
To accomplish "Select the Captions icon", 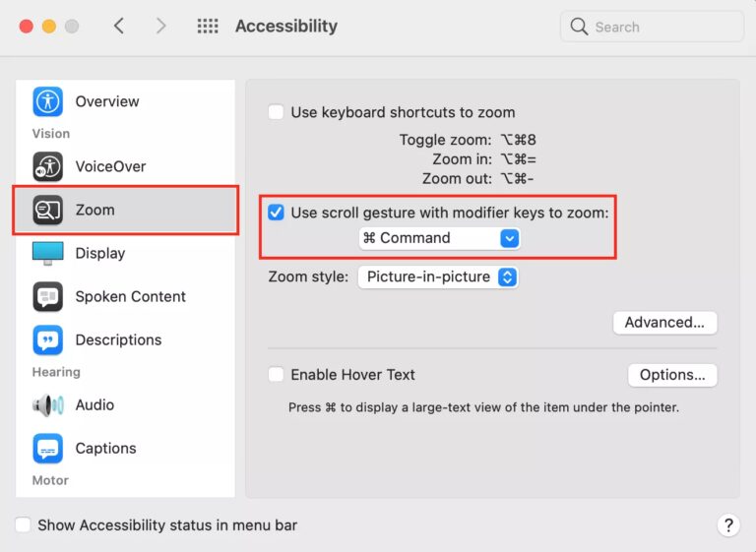I will [47, 448].
